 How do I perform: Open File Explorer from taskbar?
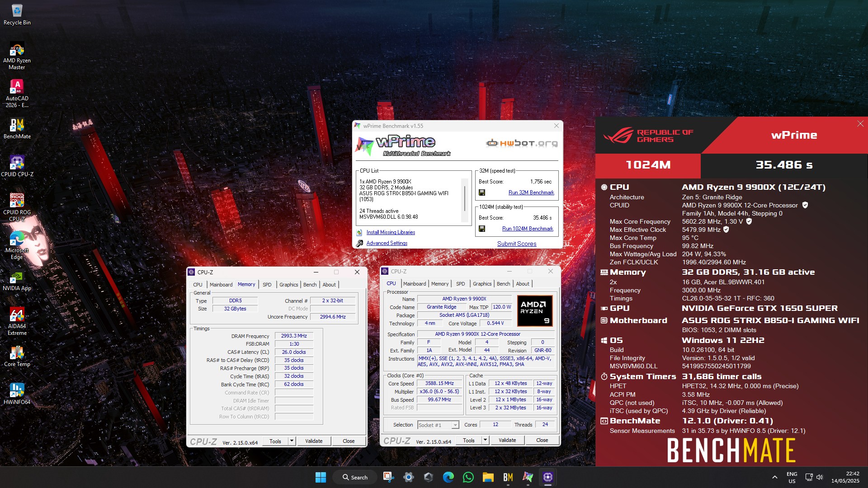point(488,477)
